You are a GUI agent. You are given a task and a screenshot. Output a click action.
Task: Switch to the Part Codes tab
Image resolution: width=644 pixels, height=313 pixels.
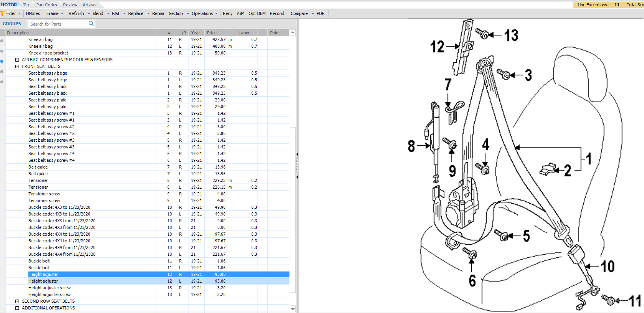pyautogui.click(x=47, y=5)
